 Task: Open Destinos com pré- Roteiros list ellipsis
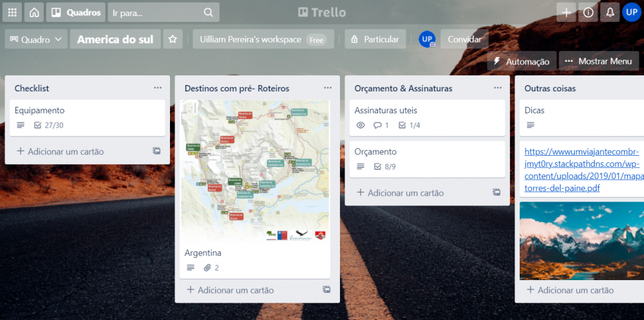coord(328,88)
